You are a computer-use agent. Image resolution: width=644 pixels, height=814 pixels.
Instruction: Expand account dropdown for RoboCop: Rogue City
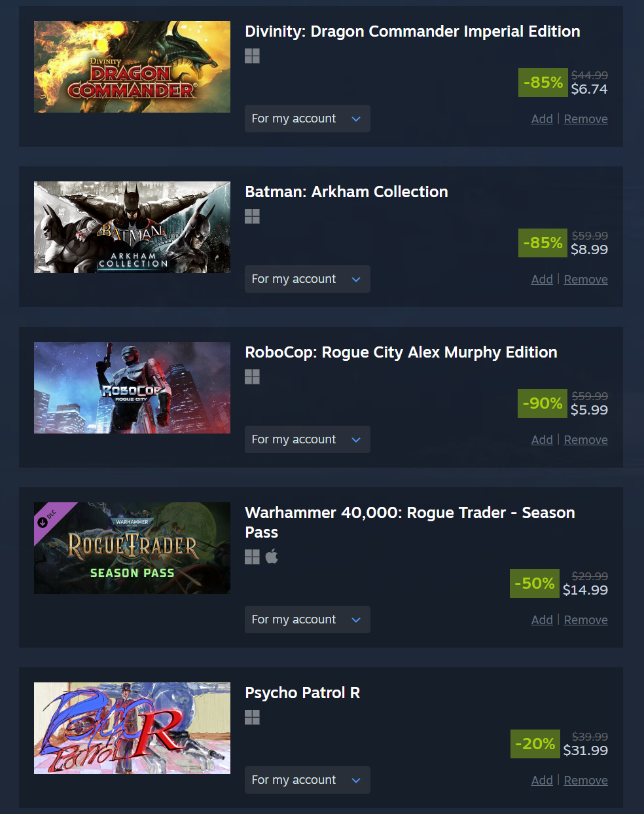point(308,439)
